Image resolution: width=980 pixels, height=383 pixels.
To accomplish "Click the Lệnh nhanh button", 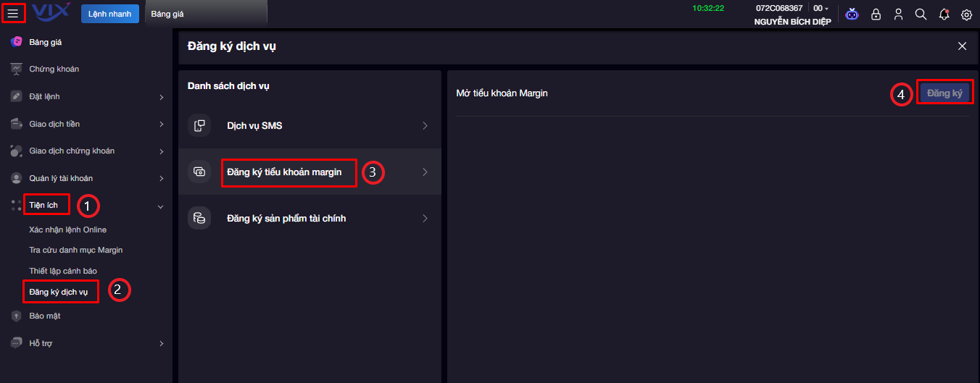I will pos(110,14).
